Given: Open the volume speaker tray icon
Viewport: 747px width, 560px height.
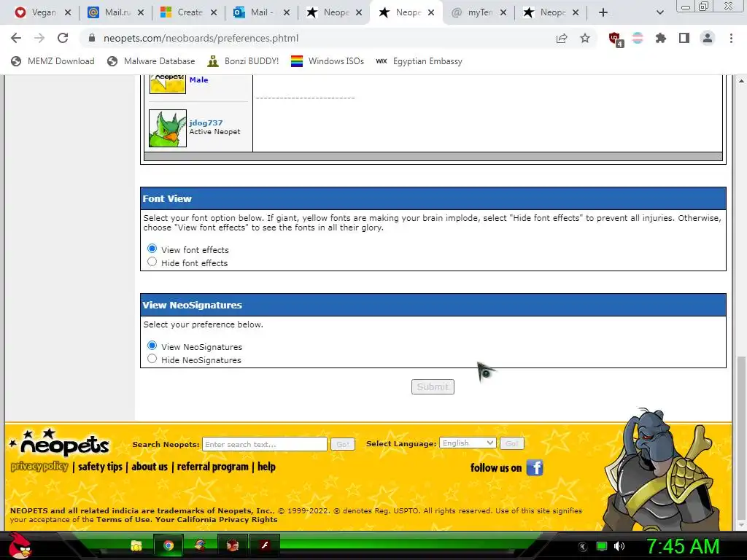Looking at the screenshot, I should tap(619, 546).
